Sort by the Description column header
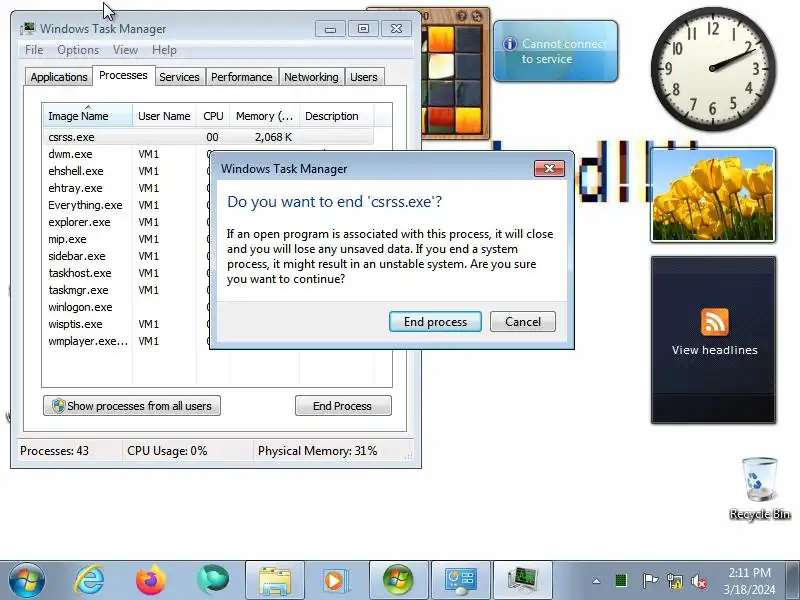This screenshot has width=800, height=600. pos(336,116)
